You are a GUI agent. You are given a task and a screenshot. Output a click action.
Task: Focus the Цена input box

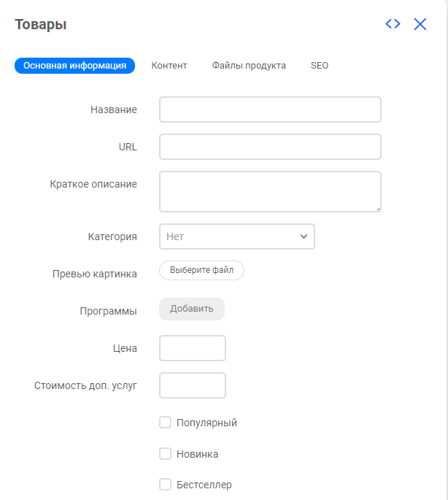pyautogui.click(x=193, y=348)
